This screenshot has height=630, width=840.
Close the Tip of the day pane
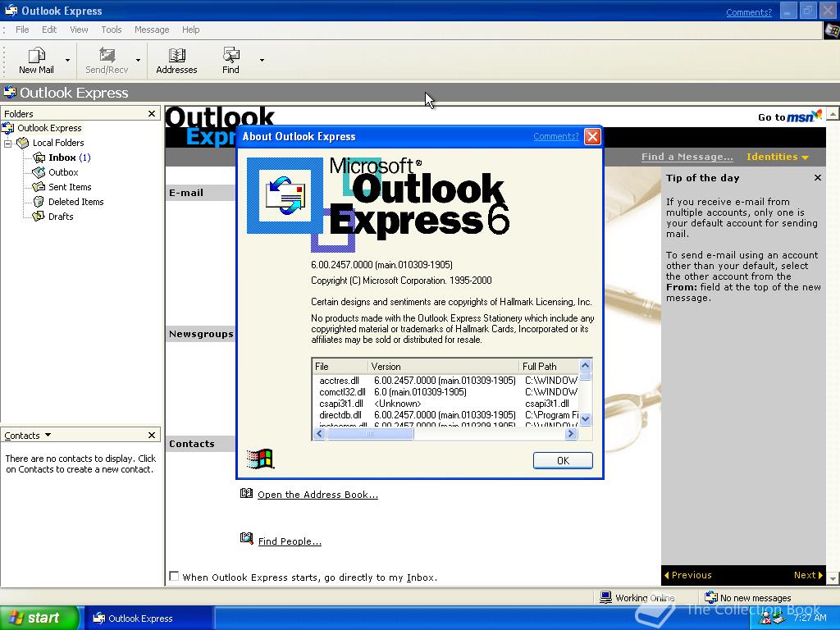818,178
